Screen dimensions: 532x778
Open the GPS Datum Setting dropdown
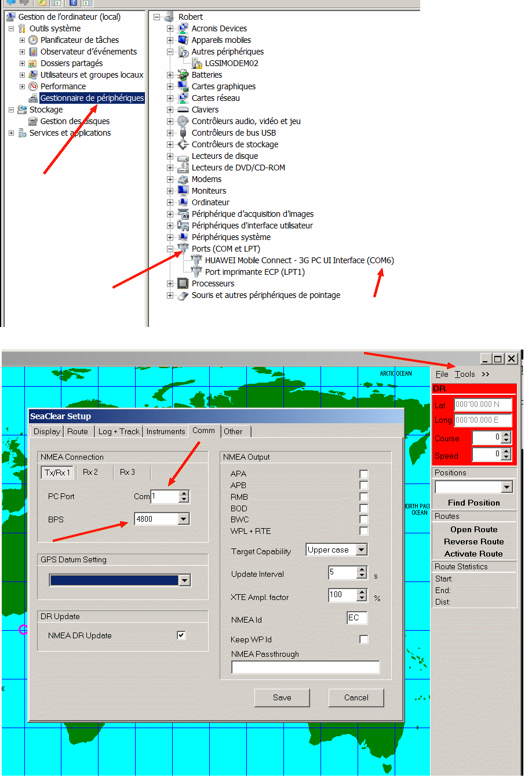coord(185,580)
